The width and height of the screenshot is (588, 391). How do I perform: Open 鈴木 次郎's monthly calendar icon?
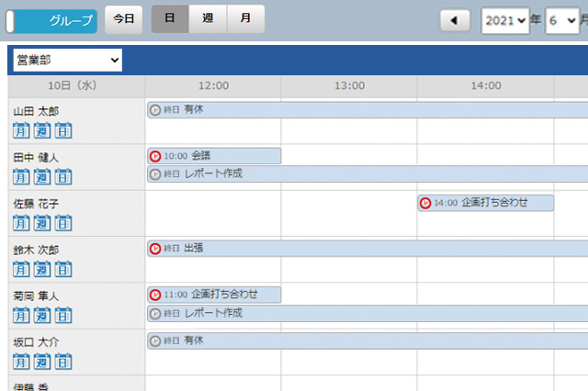click(21, 269)
